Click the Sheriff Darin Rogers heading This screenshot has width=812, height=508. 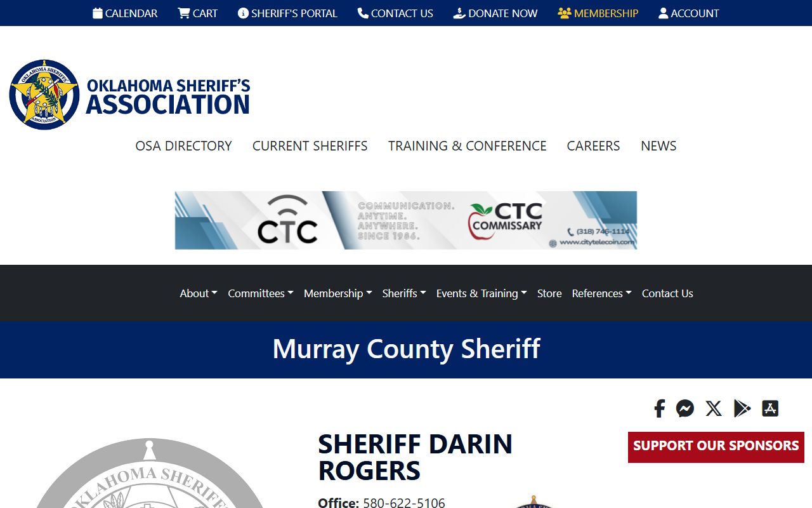click(415, 457)
